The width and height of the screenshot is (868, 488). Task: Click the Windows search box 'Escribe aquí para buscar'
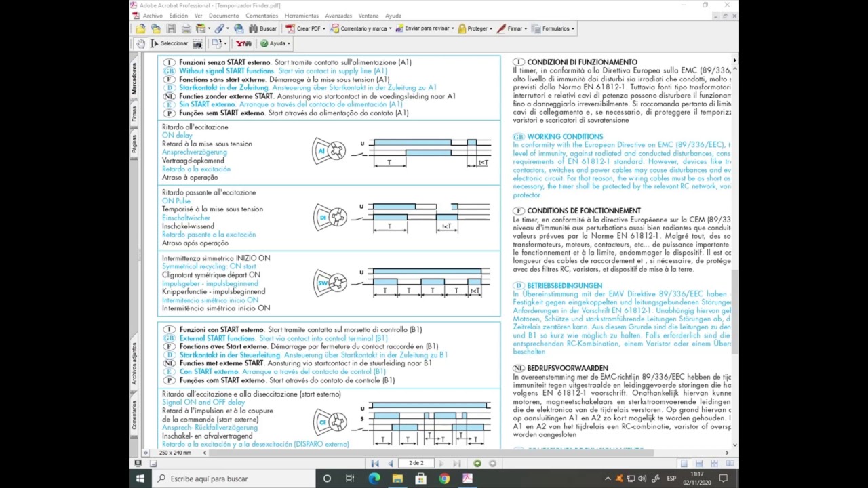click(x=233, y=479)
